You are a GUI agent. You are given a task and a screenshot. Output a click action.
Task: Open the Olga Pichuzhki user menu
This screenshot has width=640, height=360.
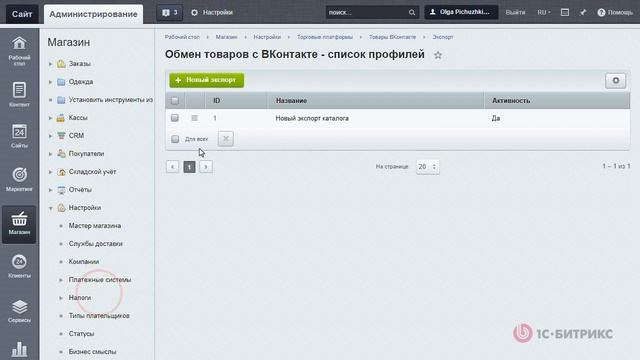click(461, 12)
